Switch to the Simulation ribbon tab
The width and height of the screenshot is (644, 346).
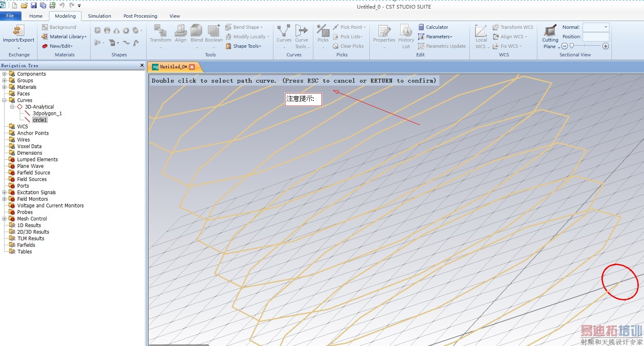99,16
